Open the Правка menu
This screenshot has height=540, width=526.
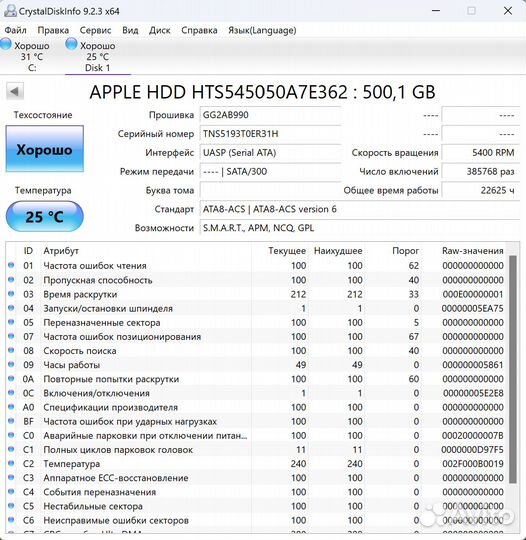click(53, 30)
